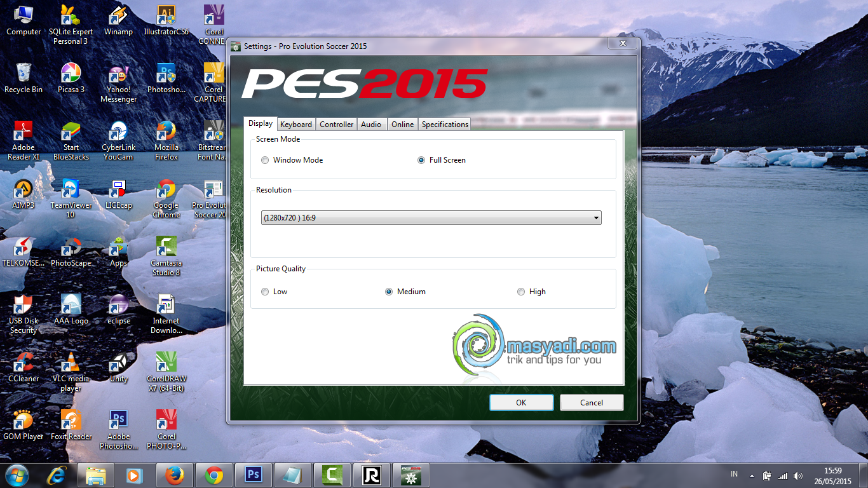Click PES 2015 settings taskbar button

click(x=411, y=475)
